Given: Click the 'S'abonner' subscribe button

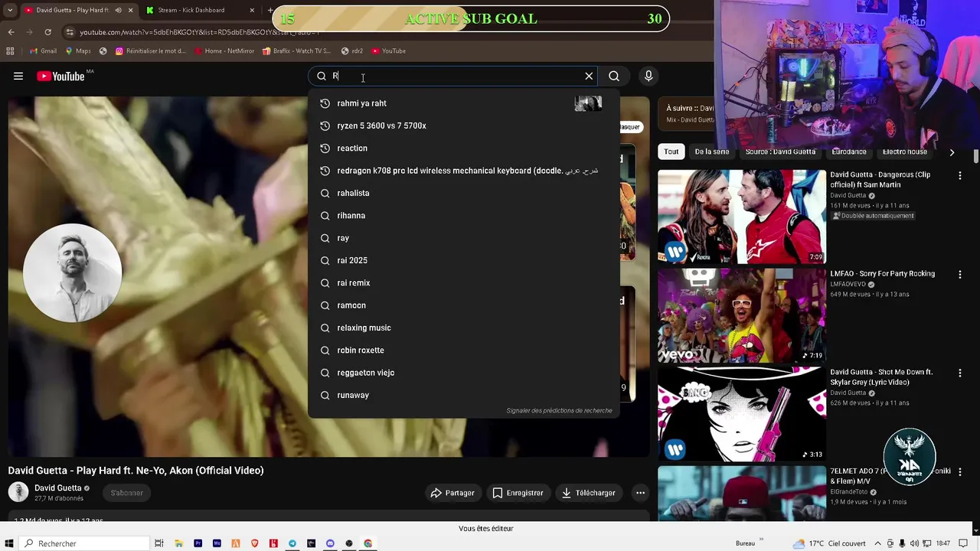Looking at the screenshot, I should click(x=127, y=493).
